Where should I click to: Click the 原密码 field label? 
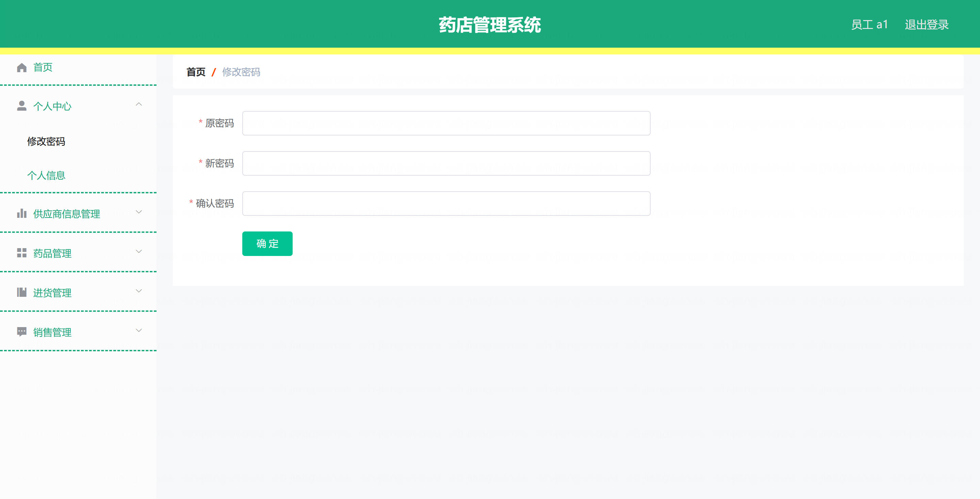coord(219,123)
